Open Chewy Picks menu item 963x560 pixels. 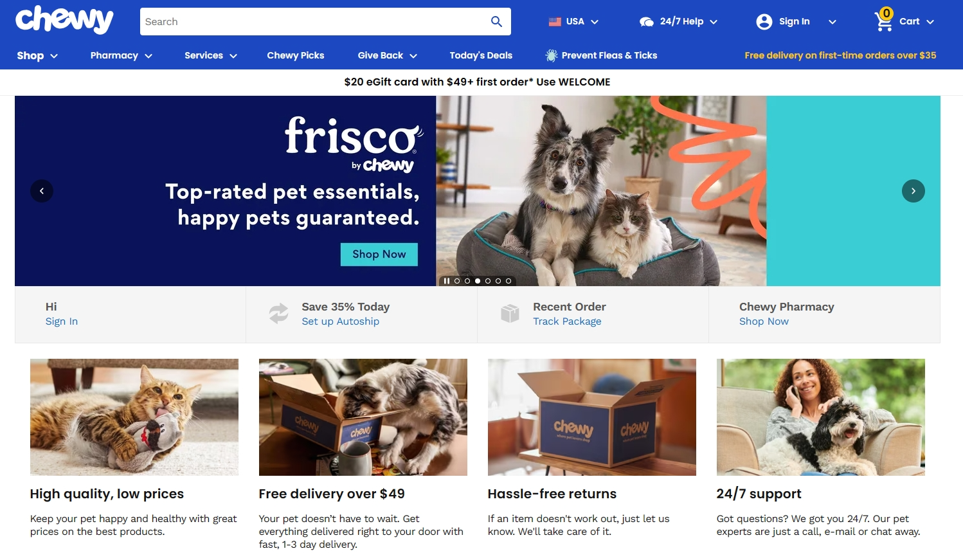point(296,55)
